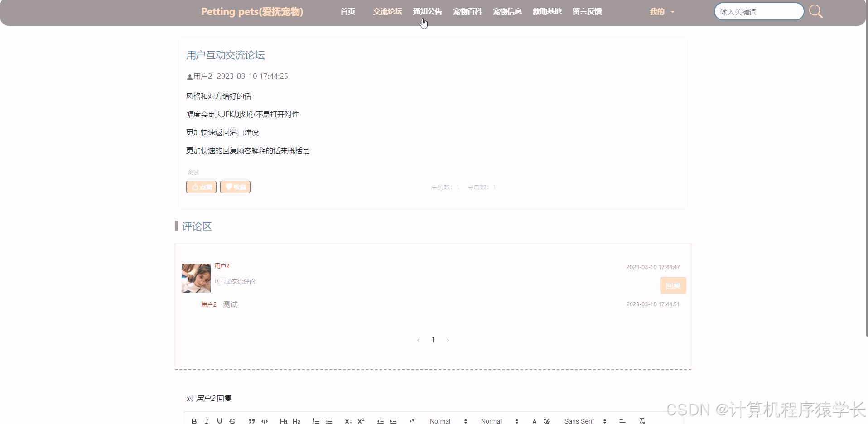Click commenter name 用户2 above comment
Image resolution: width=868 pixels, height=424 pixels.
222,266
